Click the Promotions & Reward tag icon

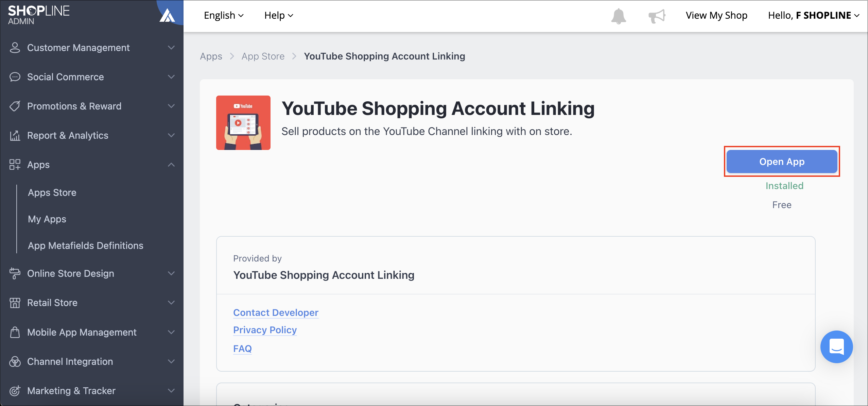[15, 106]
